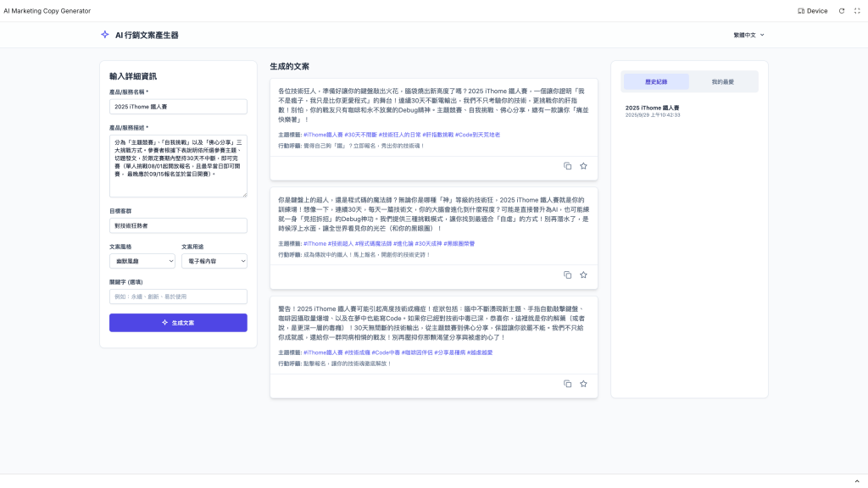Favorite the first generated copy card
The width and height of the screenshot is (868, 488).
tap(583, 166)
